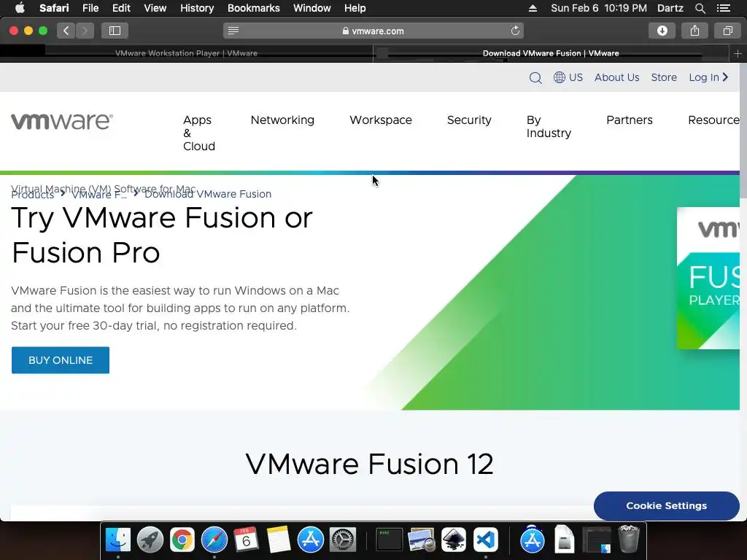
Task: Open the Bookmarks menu
Action: 253,8
